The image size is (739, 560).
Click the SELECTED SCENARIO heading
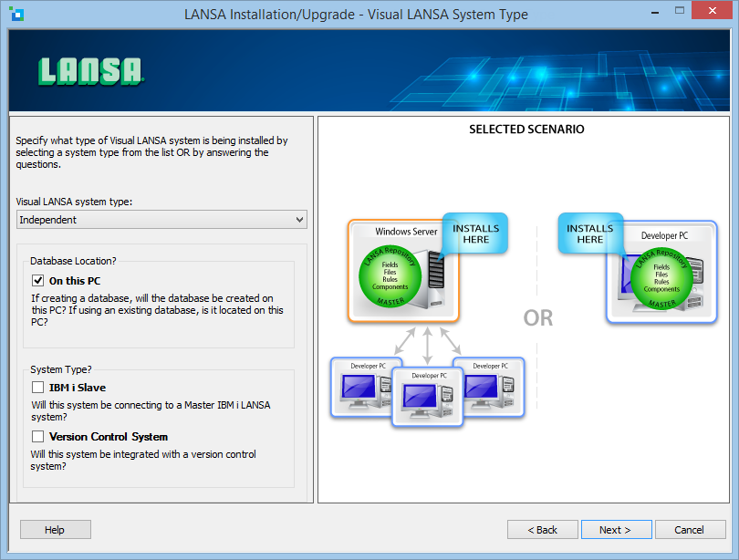[526, 129]
